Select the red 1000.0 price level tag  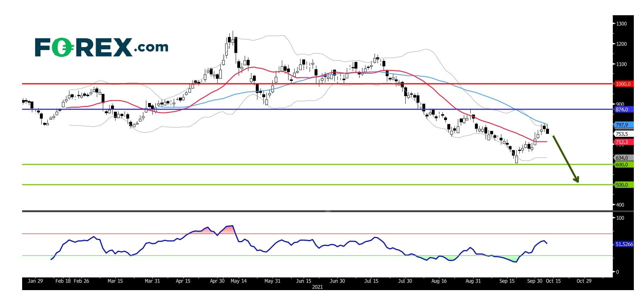(623, 84)
